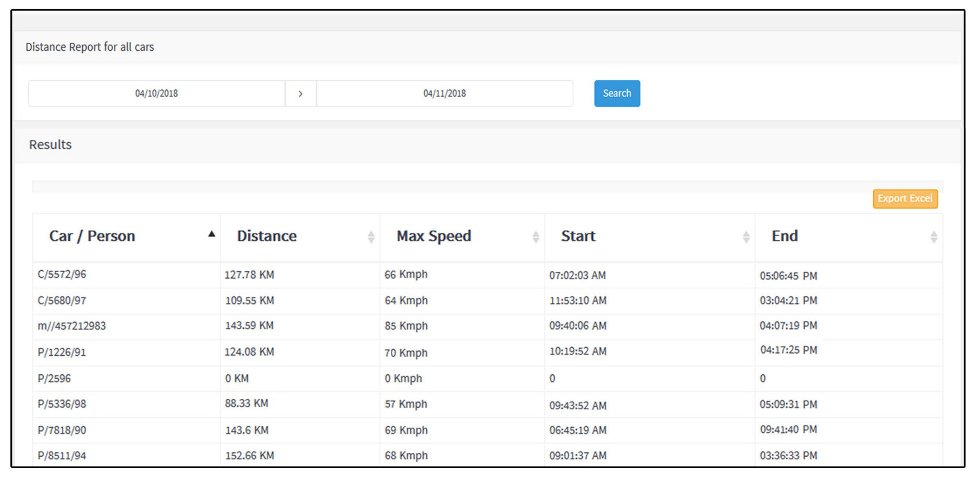Click the Search button
Viewport: 980px width, 479px height.
click(616, 94)
